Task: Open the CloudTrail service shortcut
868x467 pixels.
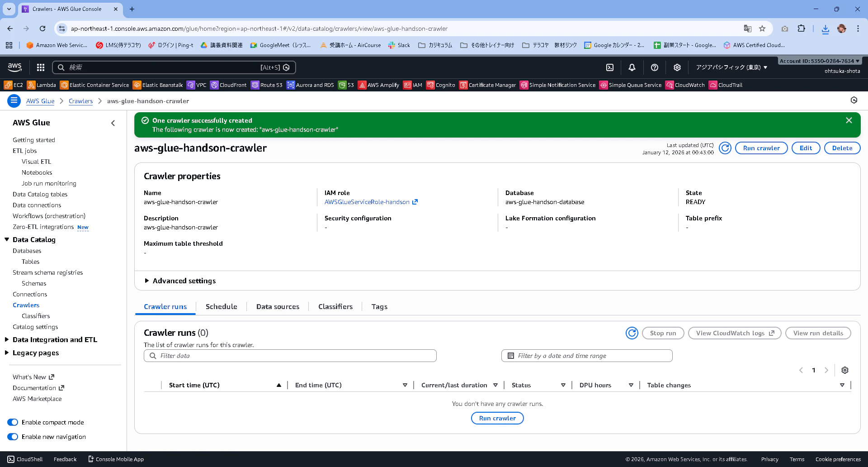Action: [726, 85]
